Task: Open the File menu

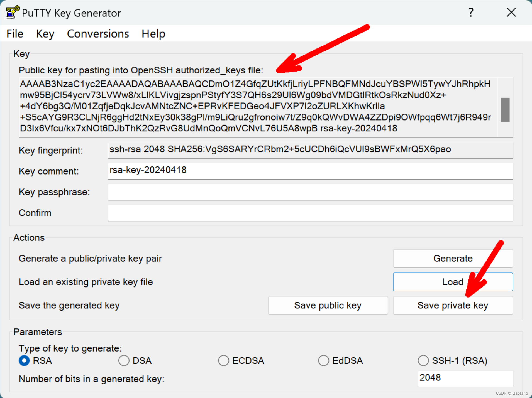Action: click(x=15, y=34)
